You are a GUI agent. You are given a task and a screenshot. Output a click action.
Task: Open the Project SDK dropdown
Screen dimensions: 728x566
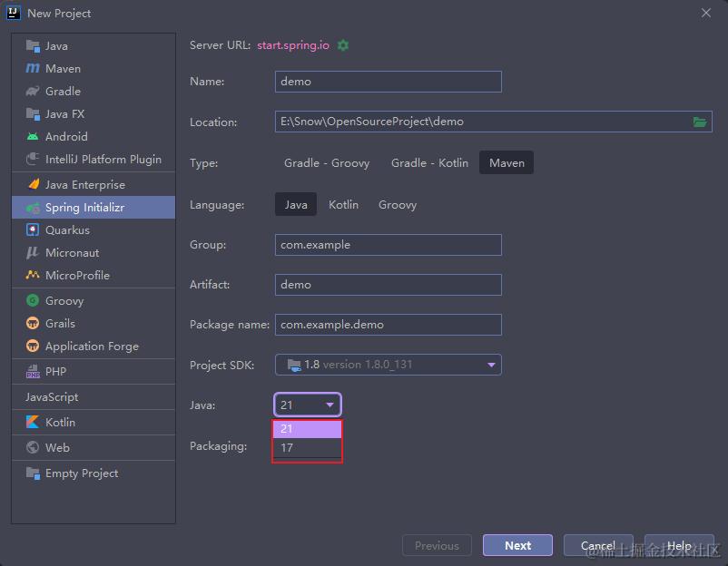389,365
